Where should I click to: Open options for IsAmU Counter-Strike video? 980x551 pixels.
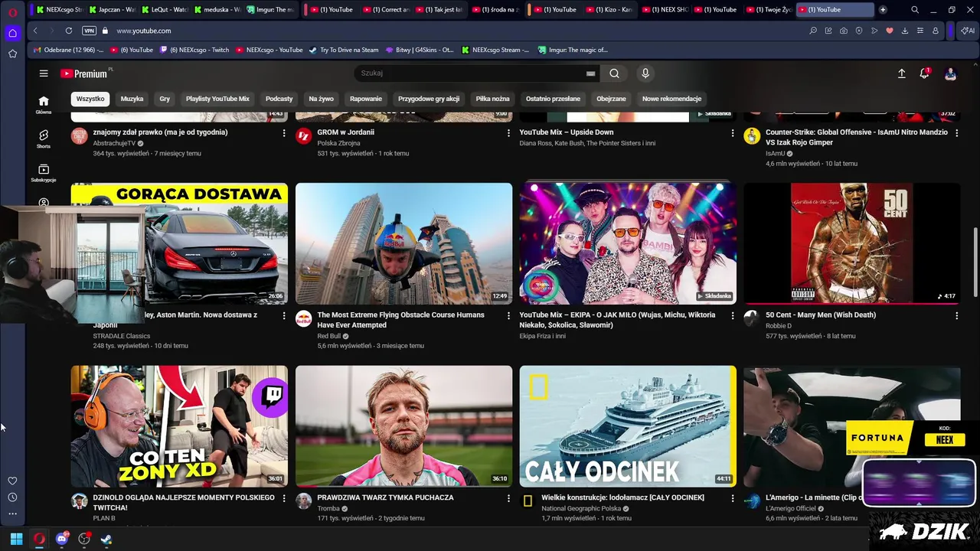point(956,133)
